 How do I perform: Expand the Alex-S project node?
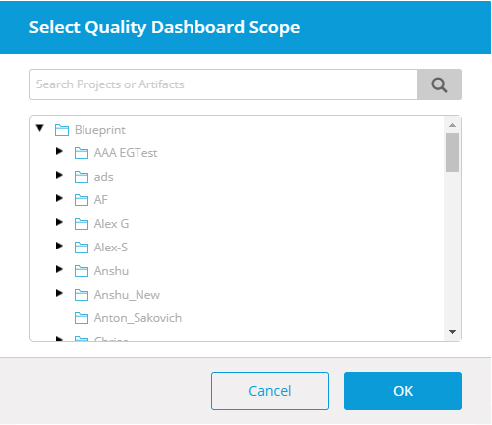59,246
